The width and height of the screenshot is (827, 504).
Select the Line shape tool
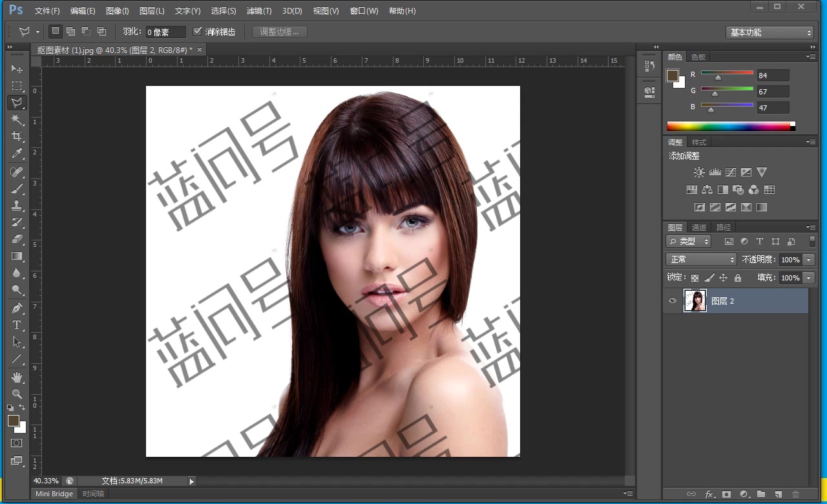pos(17,359)
